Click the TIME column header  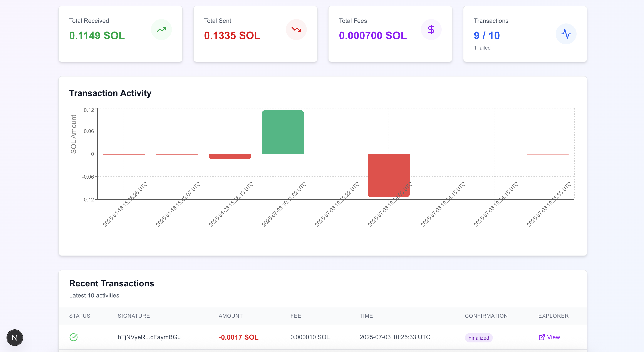[366, 316]
